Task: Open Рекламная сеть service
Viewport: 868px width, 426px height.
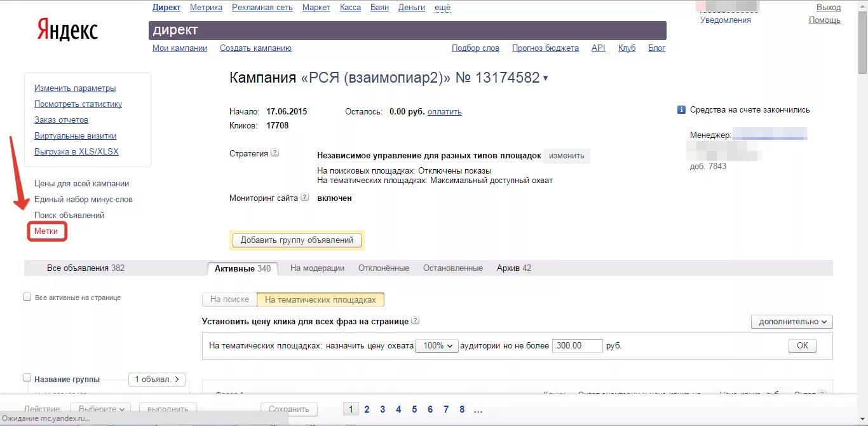Action: coord(262,8)
